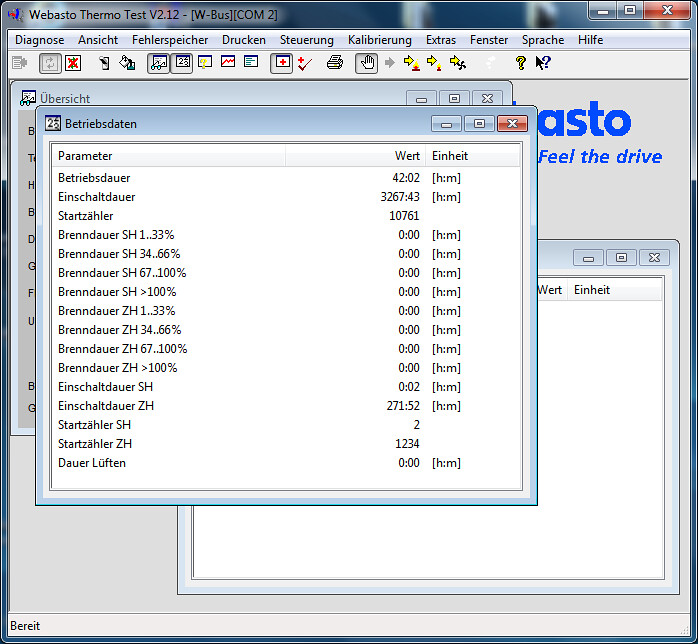Click the Übersicht window title icon
This screenshot has height=644, width=698.
click(28, 98)
